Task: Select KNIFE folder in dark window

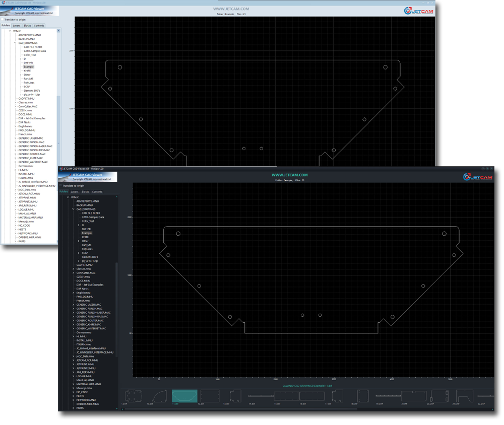Action: (85, 237)
